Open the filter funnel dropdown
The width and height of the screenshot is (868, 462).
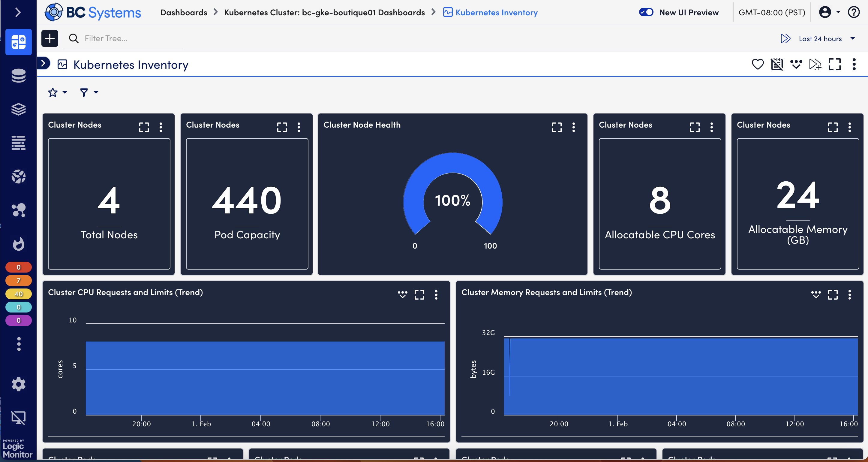tap(89, 92)
